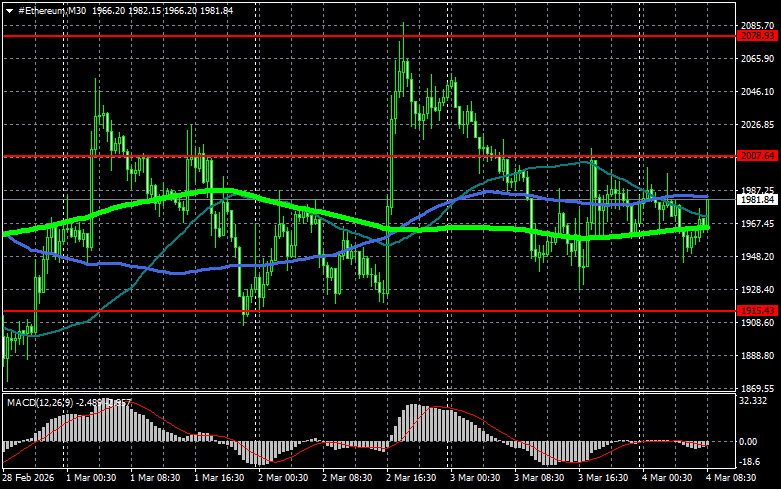Click the 2065.90 price scale value
The height and width of the screenshot is (489, 781).
point(757,59)
